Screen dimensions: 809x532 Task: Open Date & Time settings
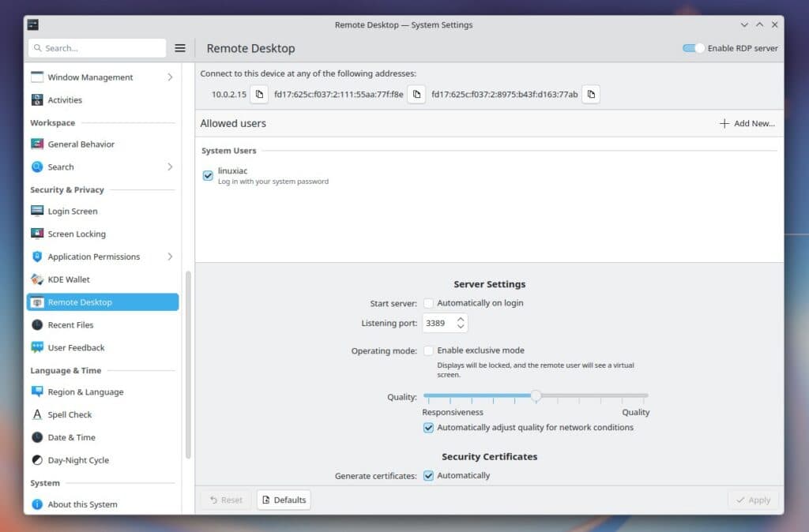point(103,437)
